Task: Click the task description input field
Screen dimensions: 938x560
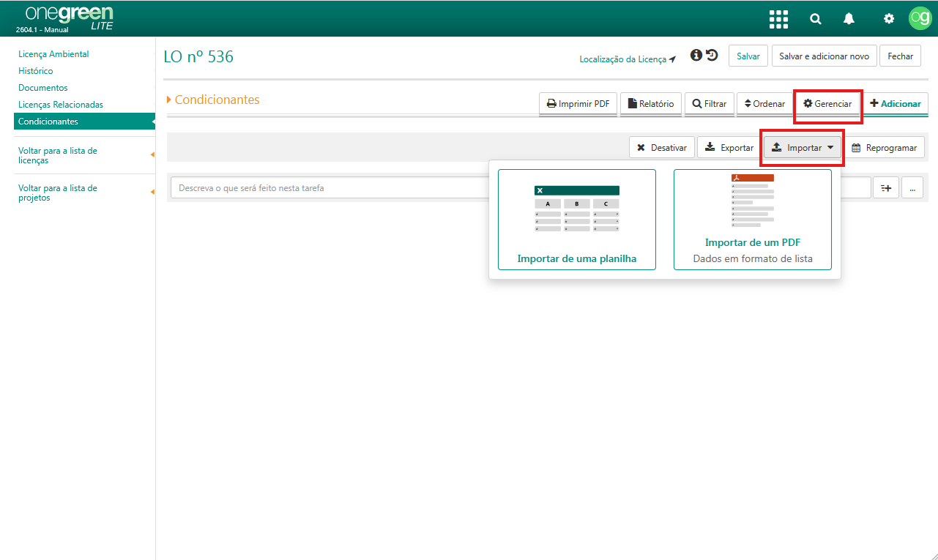Action: coord(330,188)
